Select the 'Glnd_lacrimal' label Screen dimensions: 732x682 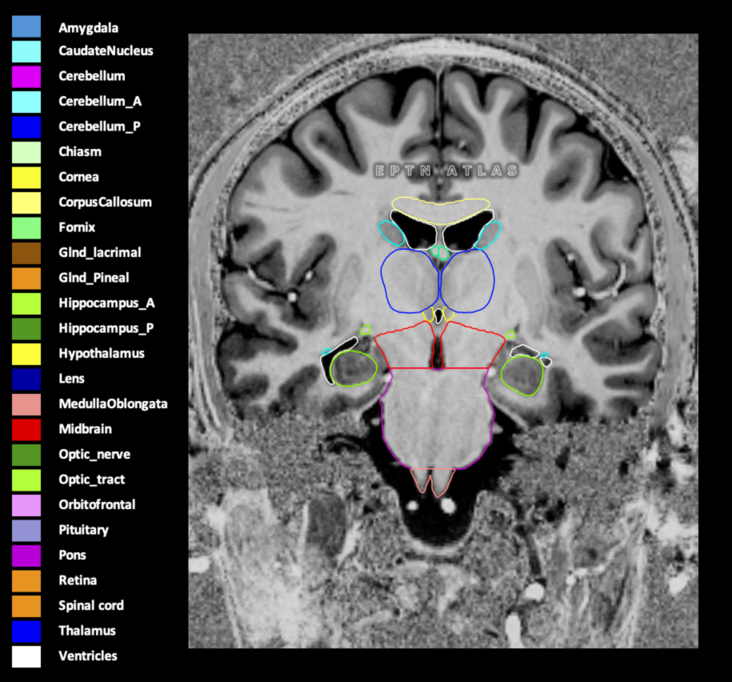99,253
